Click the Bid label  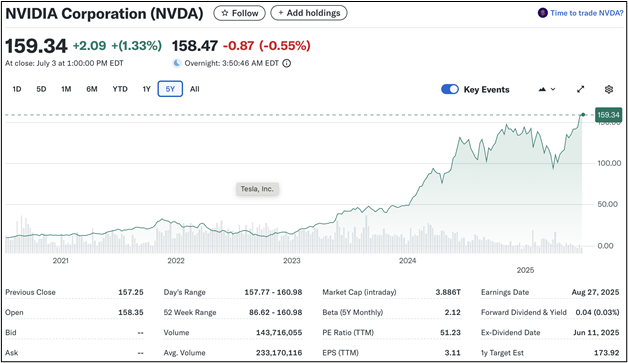tap(11, 333)
